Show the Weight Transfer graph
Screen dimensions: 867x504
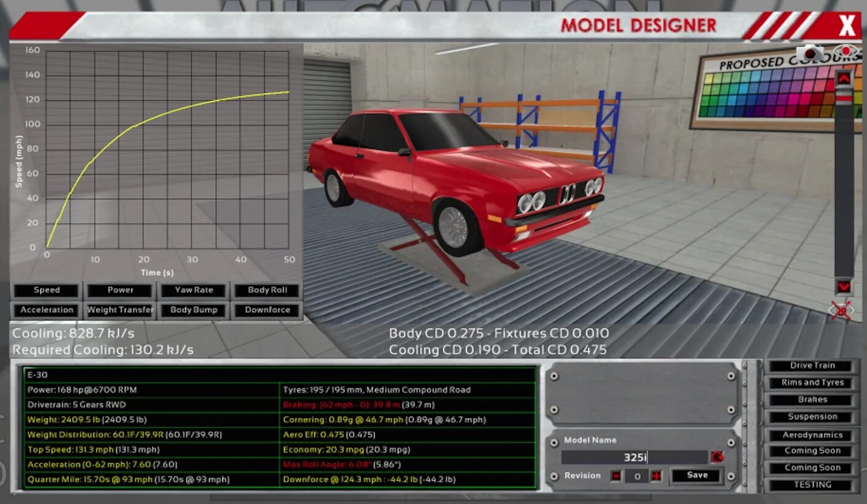pyautogui.click(x=121, y=310)
